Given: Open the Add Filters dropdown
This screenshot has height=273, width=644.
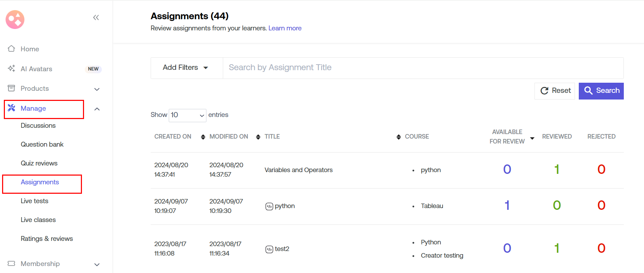Looking at the screenshot, I should [x=186, y=68].
